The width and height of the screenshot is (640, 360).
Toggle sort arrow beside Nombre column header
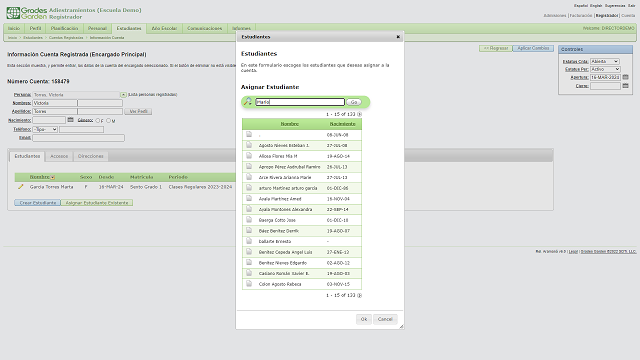[53, 177]
